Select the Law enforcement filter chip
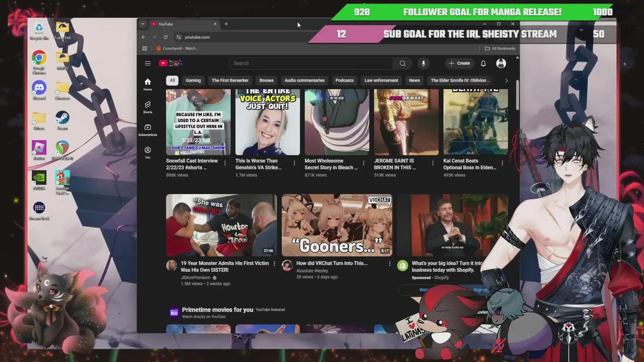 [x=381, y=80]
